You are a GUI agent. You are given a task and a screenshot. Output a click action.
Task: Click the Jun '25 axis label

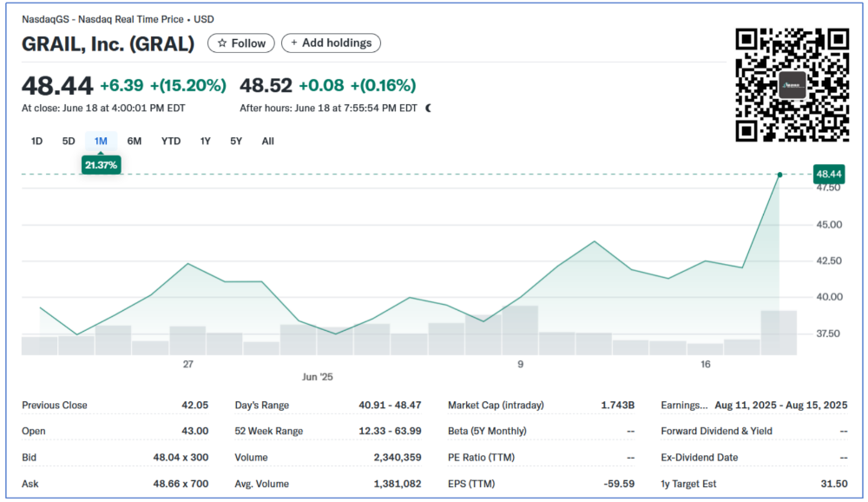pos(317,377)
